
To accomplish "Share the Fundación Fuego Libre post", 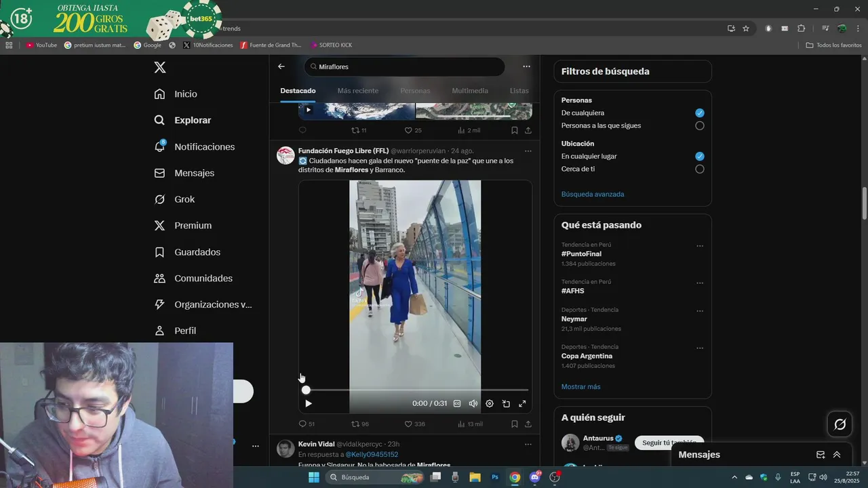I will click(528, 424).
